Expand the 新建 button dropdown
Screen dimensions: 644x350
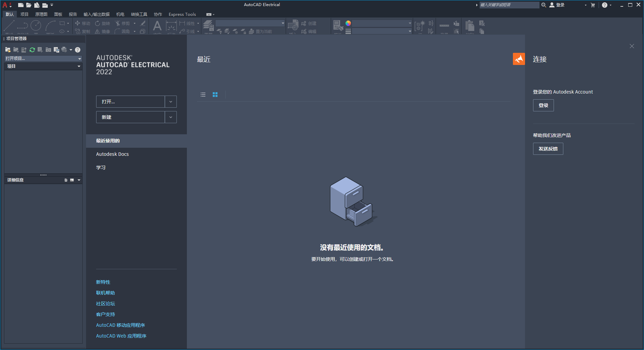point(171,117)
